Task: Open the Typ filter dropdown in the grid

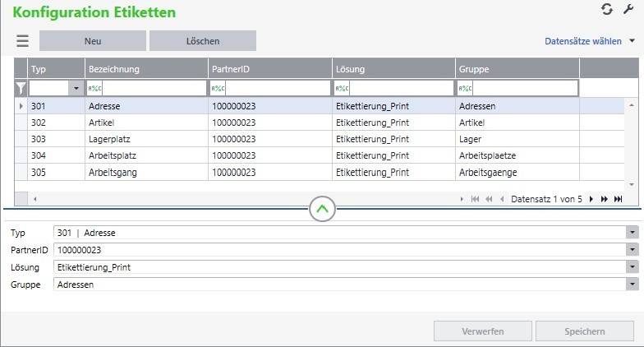Action: (x=77, y=88)
